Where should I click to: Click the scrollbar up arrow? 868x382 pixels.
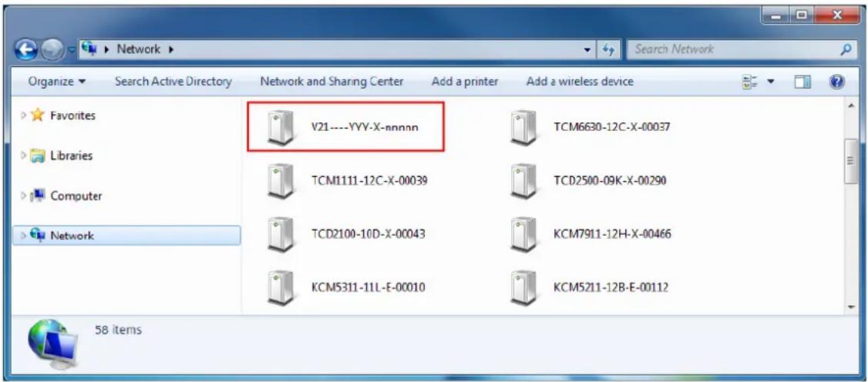pos(851,105)
